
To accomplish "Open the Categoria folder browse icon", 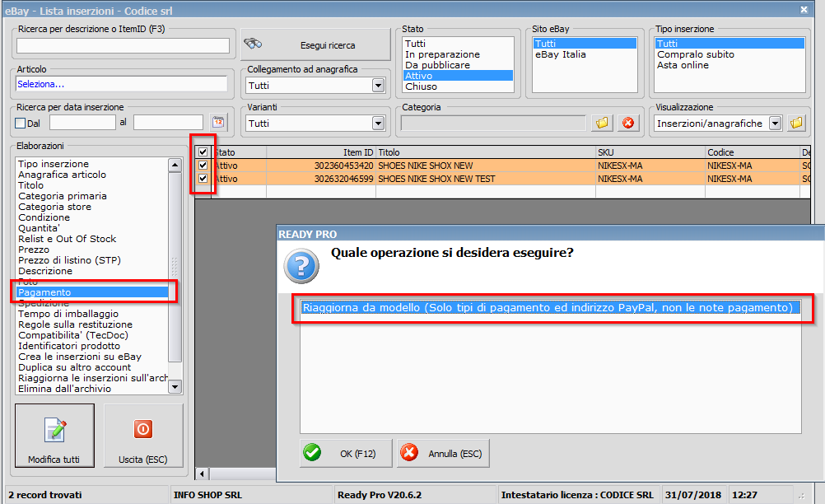I will tap(602, 123).
